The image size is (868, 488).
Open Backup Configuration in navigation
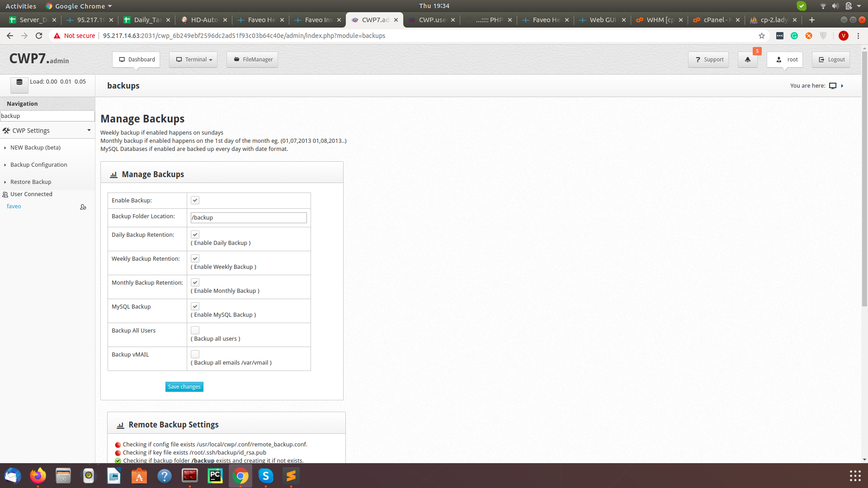click(x=39, y=165)
